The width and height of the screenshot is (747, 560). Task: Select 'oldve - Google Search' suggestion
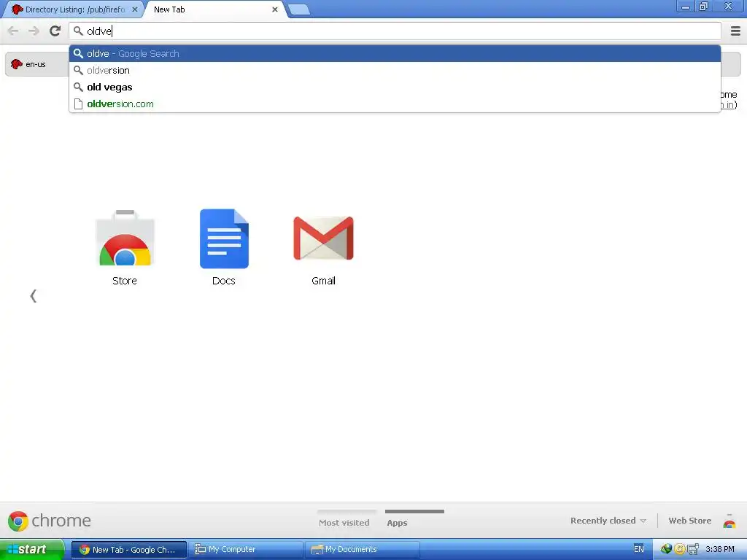[x=395, y=53]
